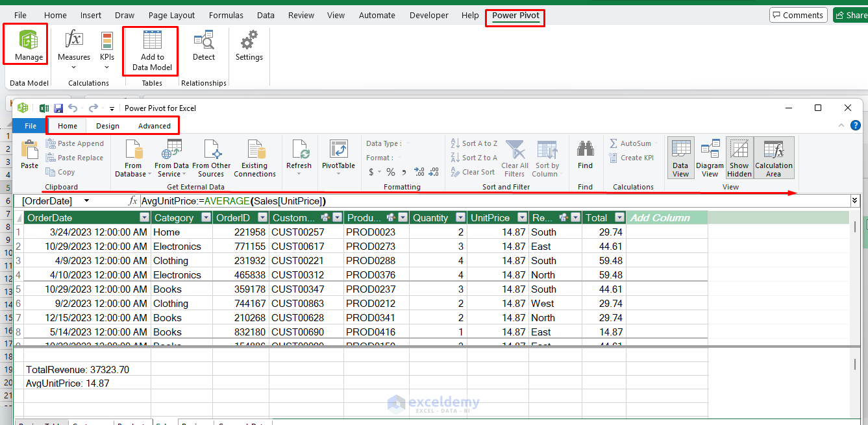Click Copy in the Clipboard group

[x=60, y=172]
